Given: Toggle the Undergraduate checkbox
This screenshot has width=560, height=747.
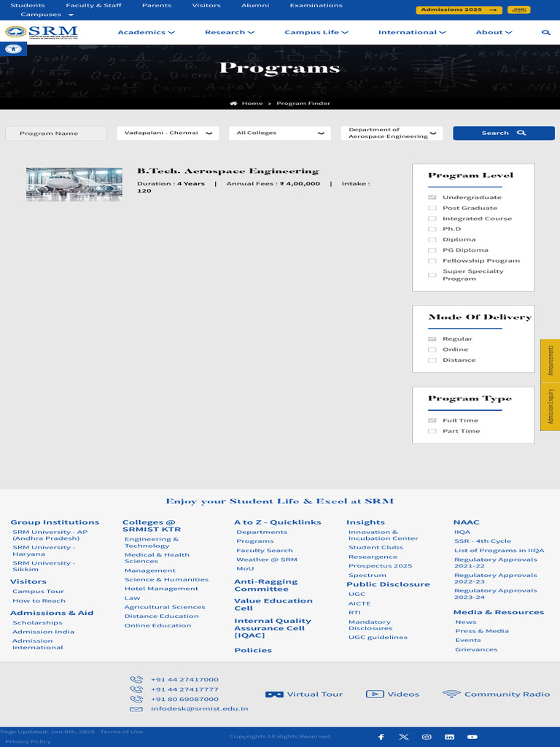Looking at the screenshot, I should (x=432, y=197).
